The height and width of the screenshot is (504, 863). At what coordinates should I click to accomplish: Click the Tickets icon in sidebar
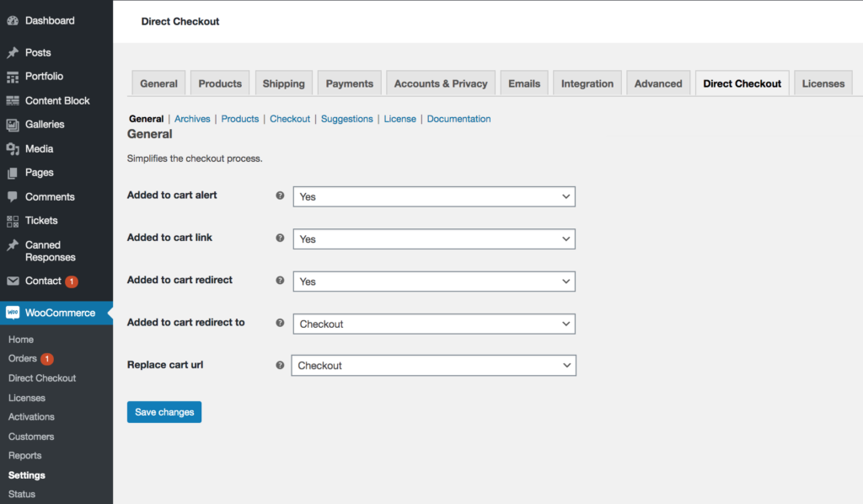[13, 221]
